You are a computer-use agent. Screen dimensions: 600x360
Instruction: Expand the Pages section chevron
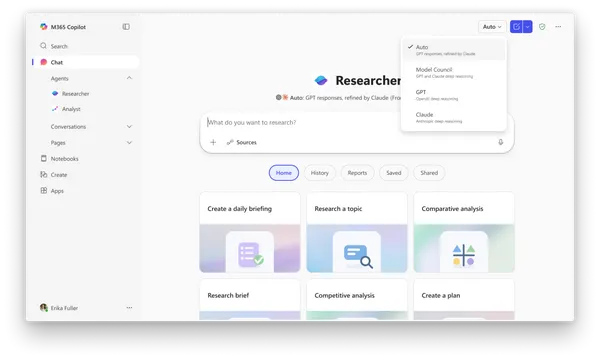[x=129, y=143]
